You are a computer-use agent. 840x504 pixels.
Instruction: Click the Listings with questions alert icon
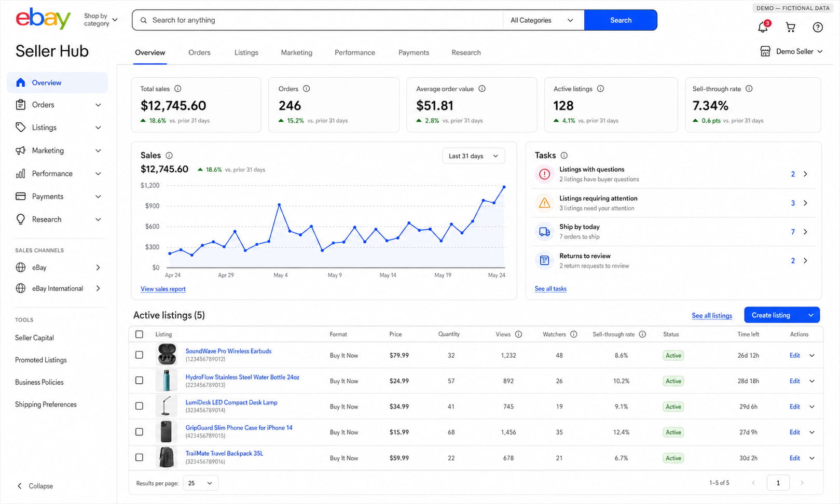[x=544, y=174]
